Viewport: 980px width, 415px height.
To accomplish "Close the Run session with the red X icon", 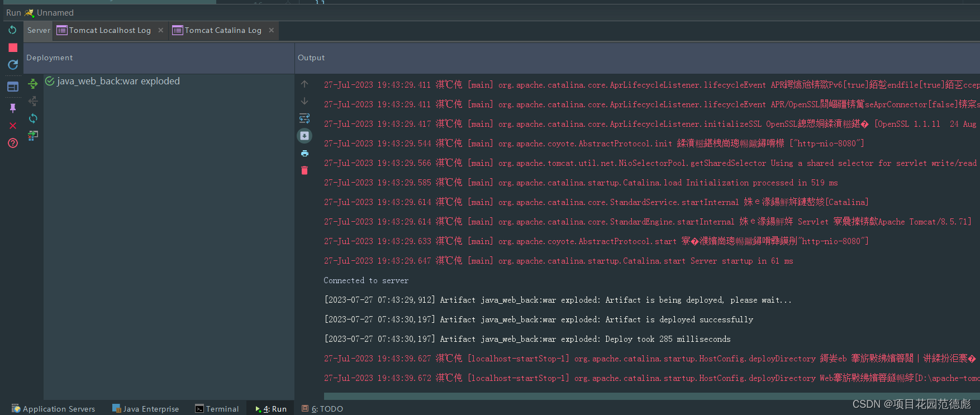I will 13,126.
